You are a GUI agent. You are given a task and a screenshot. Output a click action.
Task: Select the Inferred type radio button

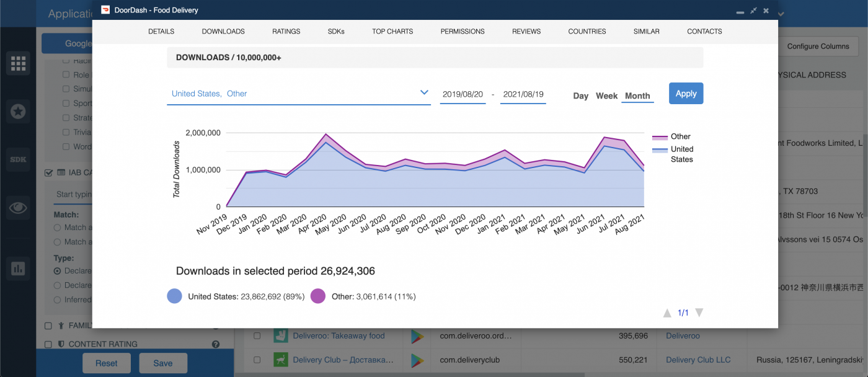coord(58,299)
